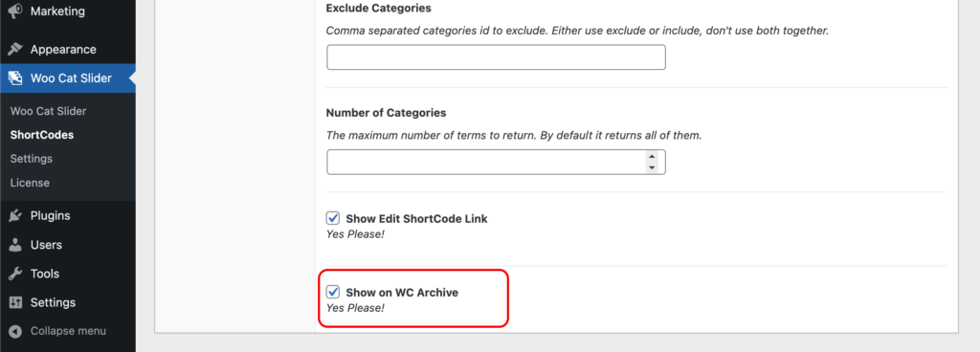Open the License submenu item
980x352 pixels.
click(30, 183)
